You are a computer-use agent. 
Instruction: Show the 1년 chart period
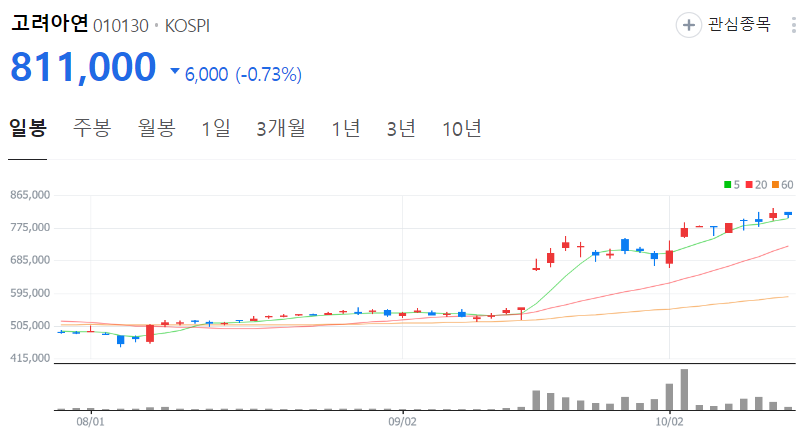tap(346, 128)
